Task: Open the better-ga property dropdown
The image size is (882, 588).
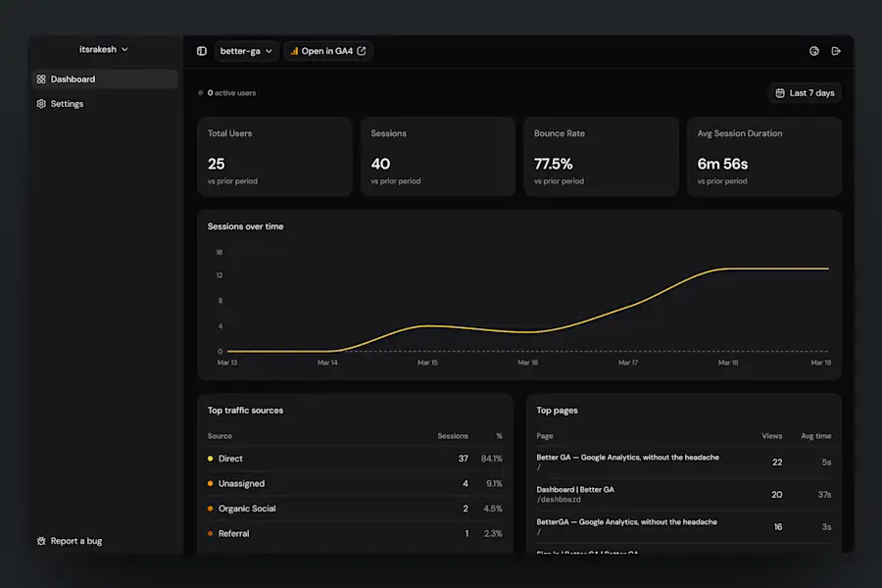Action: [x=246, y=51]
